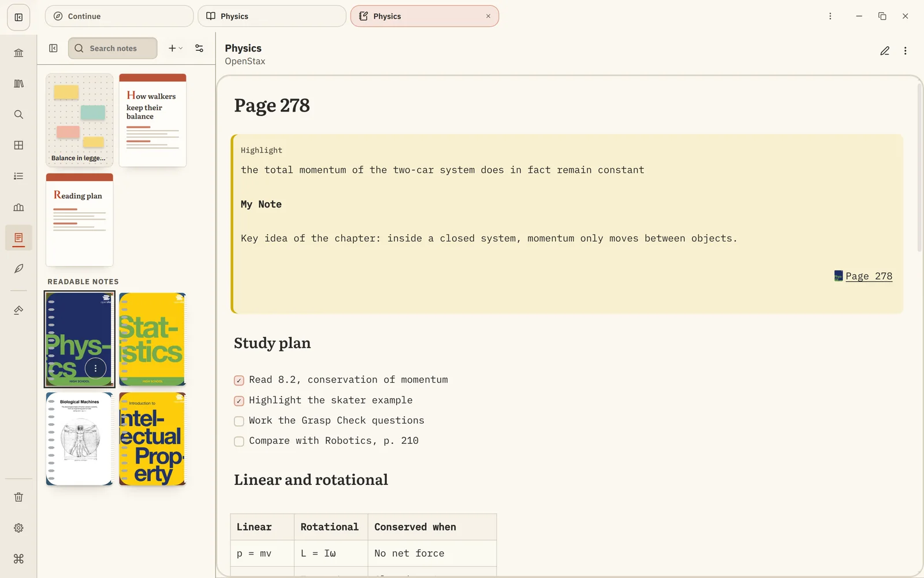Open the trash icon in sidebar
This screenshot has width=924, height=578.
coord(18,497)
